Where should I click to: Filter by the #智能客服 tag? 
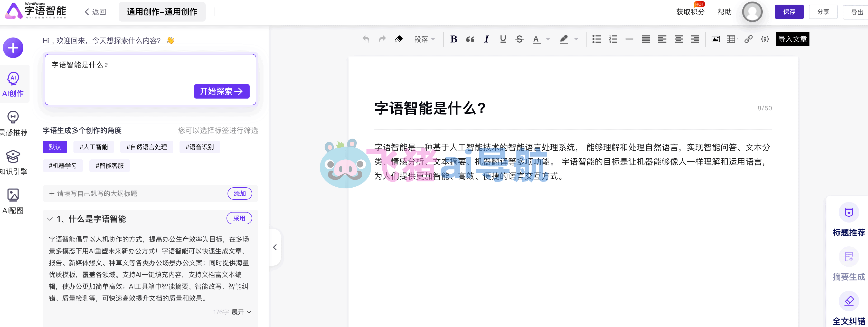109,166
